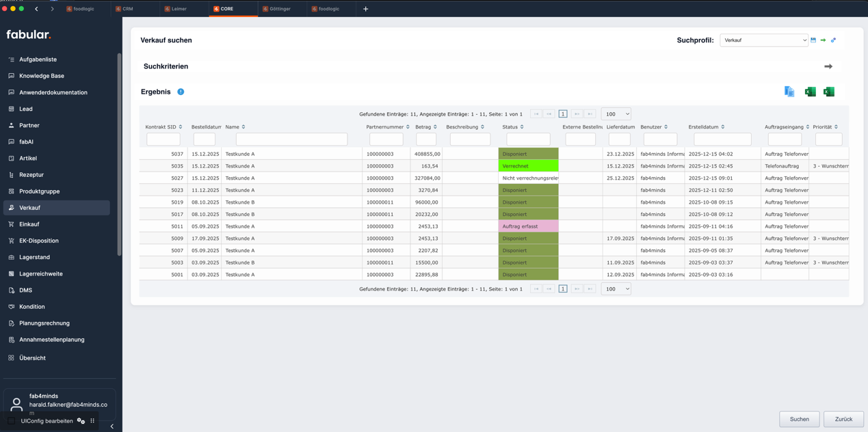The image size is (868, 432).
Task: Sort the table by the Betrag column
Action: 435,127
